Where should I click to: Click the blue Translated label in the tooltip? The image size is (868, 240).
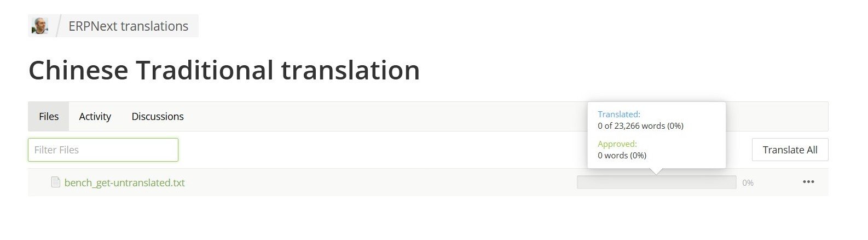pyautogui.click(x=618, y=115)
